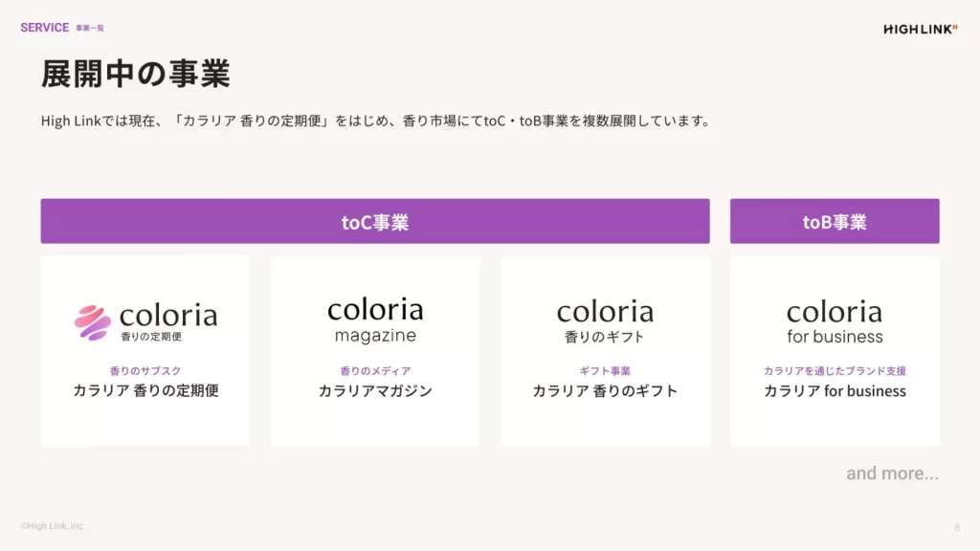Click the pink coloria swirl logo mark
The width and height of the screenshot is (980, 551).
(93, 322)
